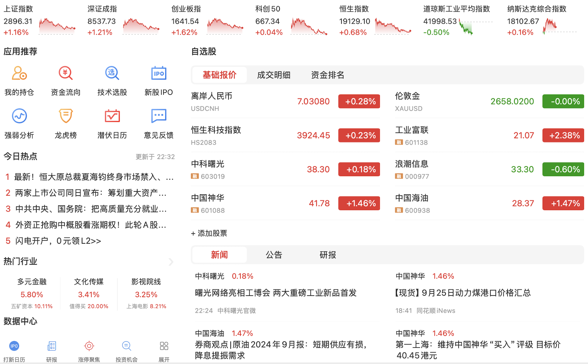Open 深证成指 mini chart
The image size is (588, 364).
click(141, 26)
